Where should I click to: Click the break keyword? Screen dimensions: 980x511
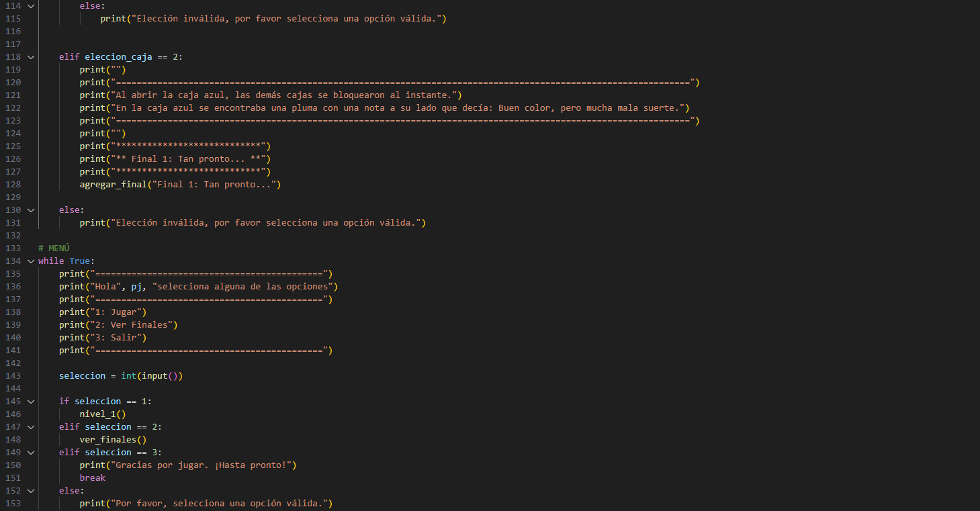coord(92,478)
